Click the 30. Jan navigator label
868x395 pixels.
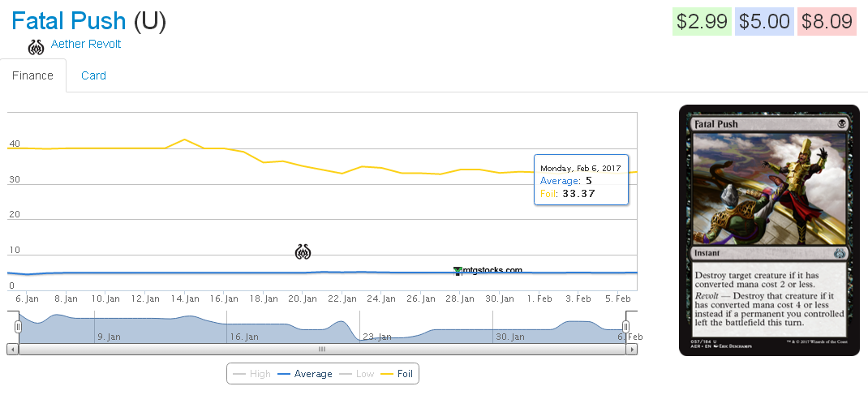click(509, 337)
